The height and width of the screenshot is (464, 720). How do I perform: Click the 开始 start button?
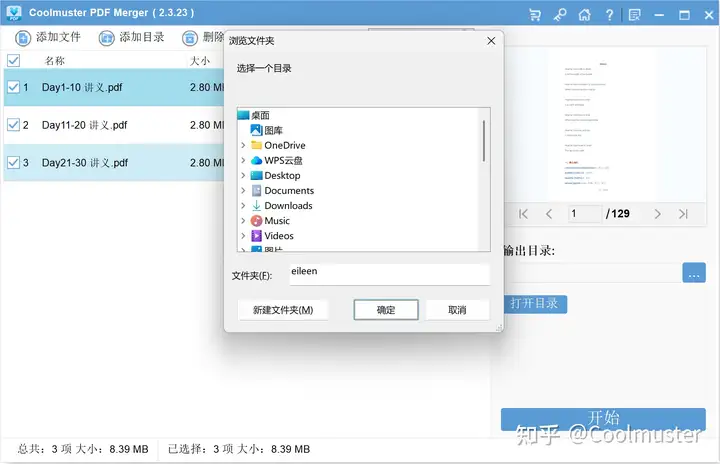tap(603, 419)
